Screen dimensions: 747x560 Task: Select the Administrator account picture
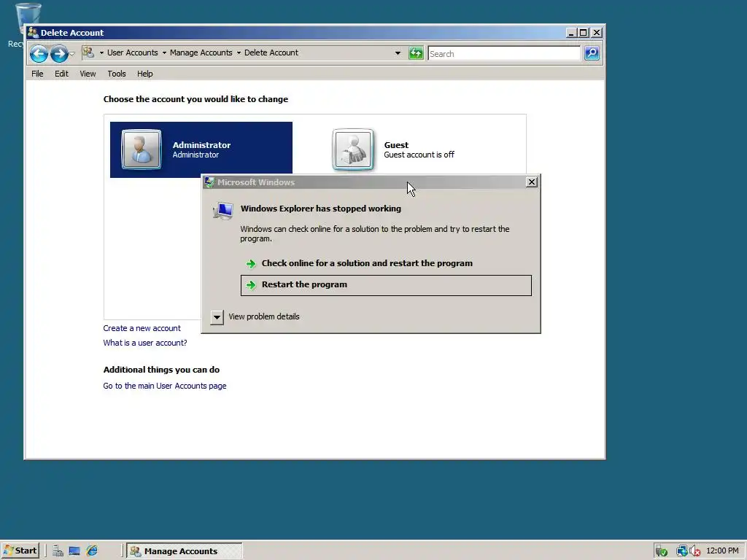pos(141,149)
